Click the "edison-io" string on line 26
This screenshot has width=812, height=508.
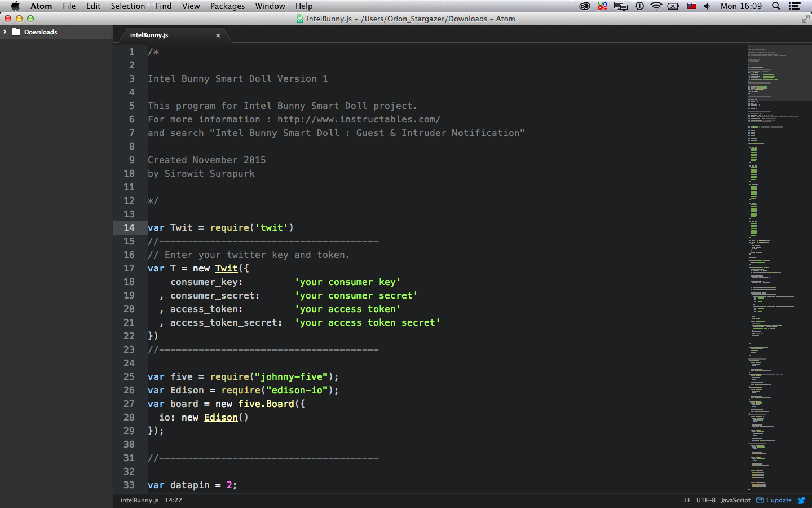(x=297, y=390)
